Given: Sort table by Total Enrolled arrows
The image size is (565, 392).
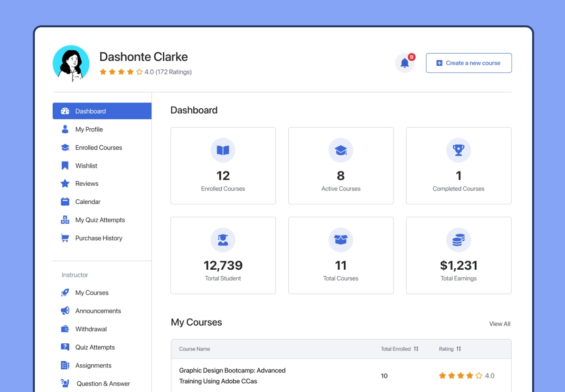Looking at the screenshot, I should pyautogui.click(x=416, y=349).
